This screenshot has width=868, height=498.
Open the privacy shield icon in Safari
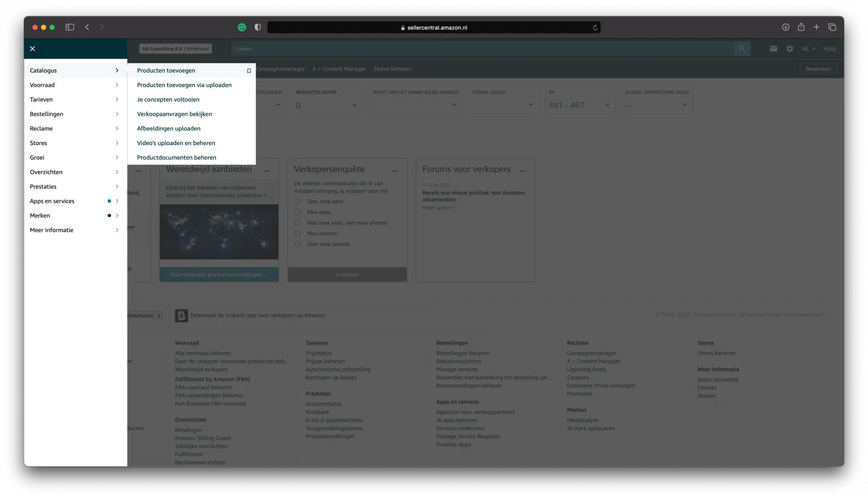click(258, 27)
